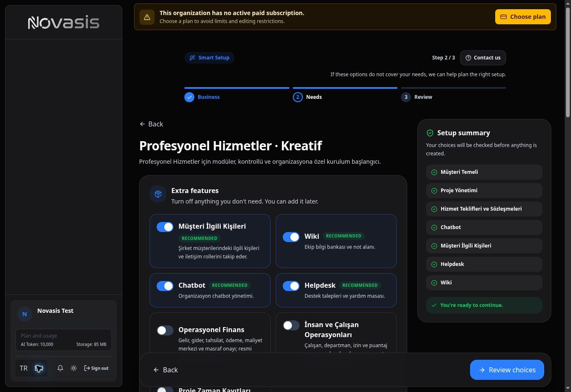Viewport: 571px width, 392px height.
Task: Click the Choose plan button
Action: point(523,17)
